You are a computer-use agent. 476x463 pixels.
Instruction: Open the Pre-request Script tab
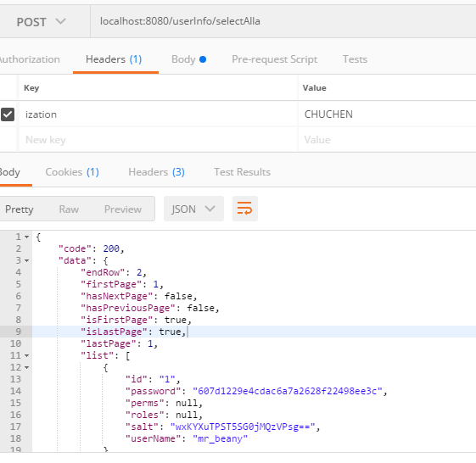(274, 59)
